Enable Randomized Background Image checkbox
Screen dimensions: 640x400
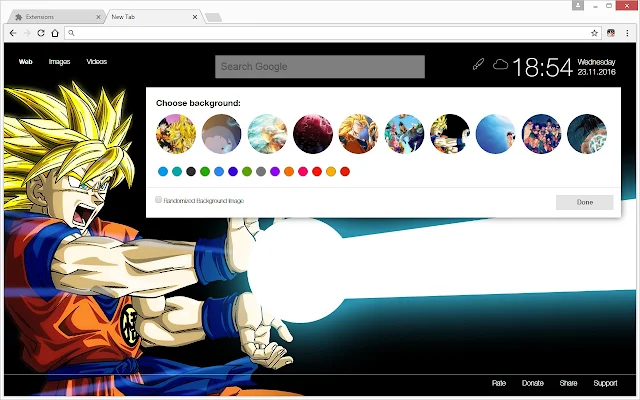(158, 200)
